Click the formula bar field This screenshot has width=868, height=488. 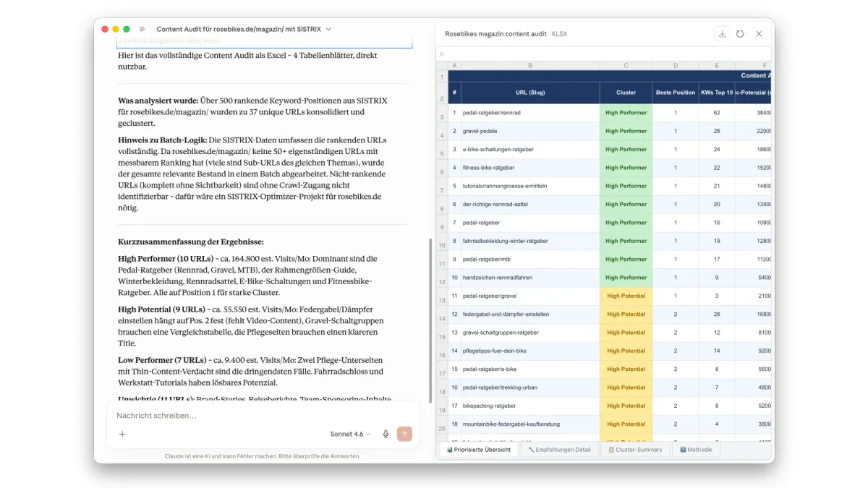tap(604, 54)
